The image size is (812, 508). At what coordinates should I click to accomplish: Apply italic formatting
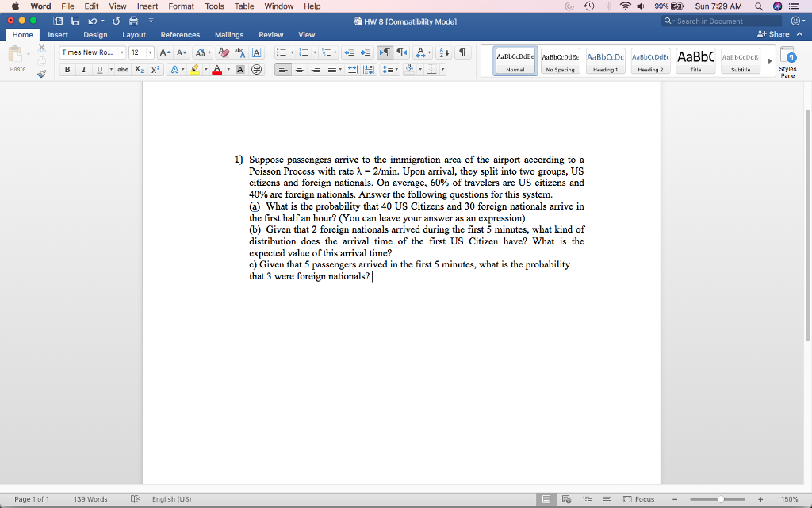[x=83, y=69]
